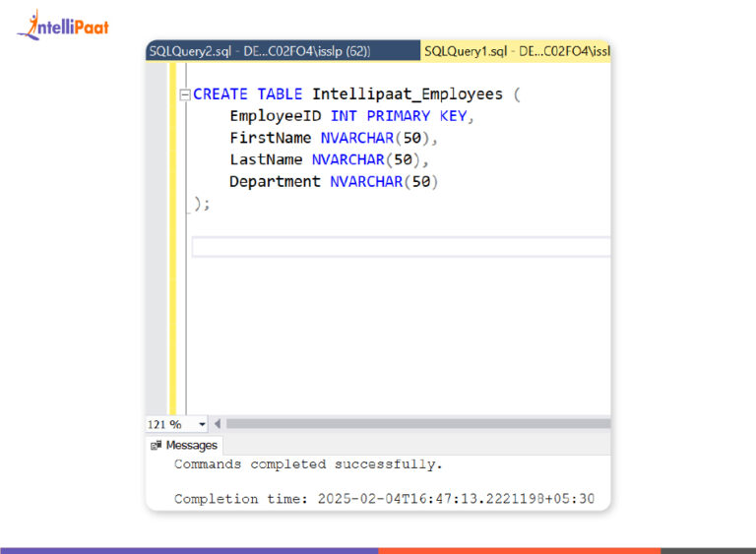
Task: Collapse the CREATE TABLE code block
Action: pos(185,94)
